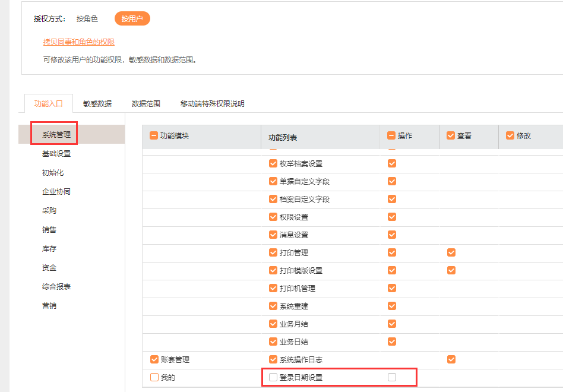
Task: Open the 移动端特殊权限说明 tab
Action: [213, 103]
